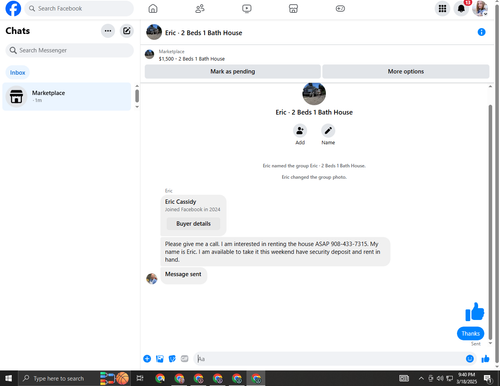Go to the Facebook logo home
This screenshot has height=386, width=500.
[x=13, y=8]
